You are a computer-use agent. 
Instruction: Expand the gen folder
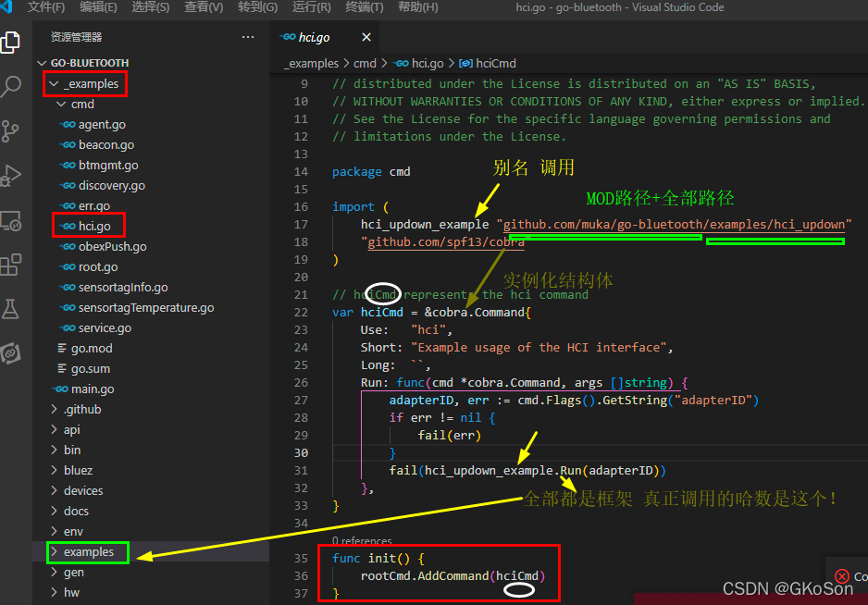point(55,573)
